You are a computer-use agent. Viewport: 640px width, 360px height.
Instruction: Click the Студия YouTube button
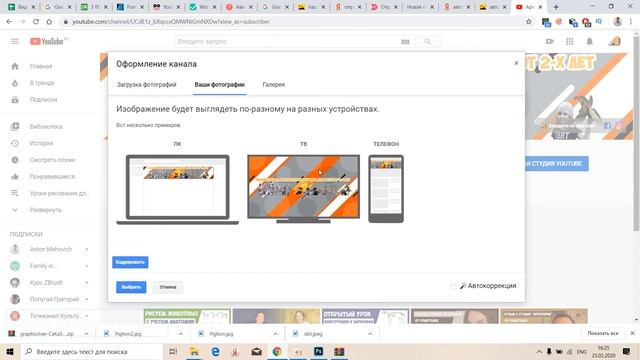pos(556,164)
